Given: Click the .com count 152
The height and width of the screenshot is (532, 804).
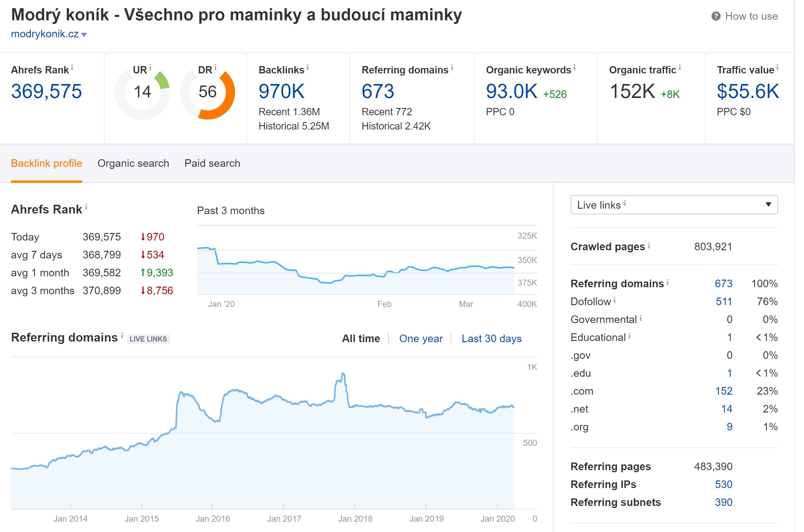Looking at the screenshot, I should pyautogui.click(x=724, y=391).
